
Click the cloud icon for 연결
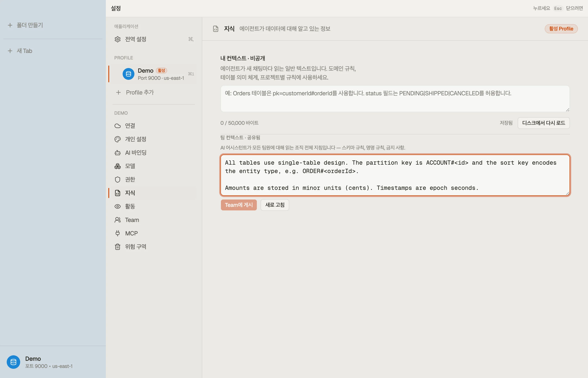tap(118, 126)
